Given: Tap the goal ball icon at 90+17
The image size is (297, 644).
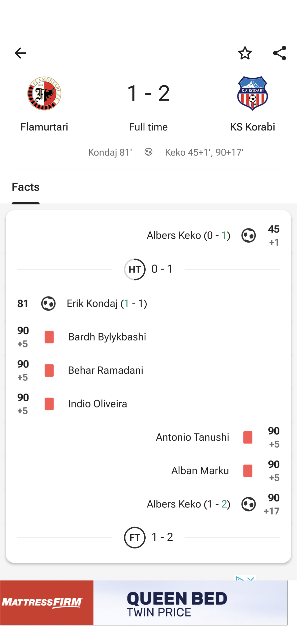Looking at the screenshot, I should click(x=249, y=504).
